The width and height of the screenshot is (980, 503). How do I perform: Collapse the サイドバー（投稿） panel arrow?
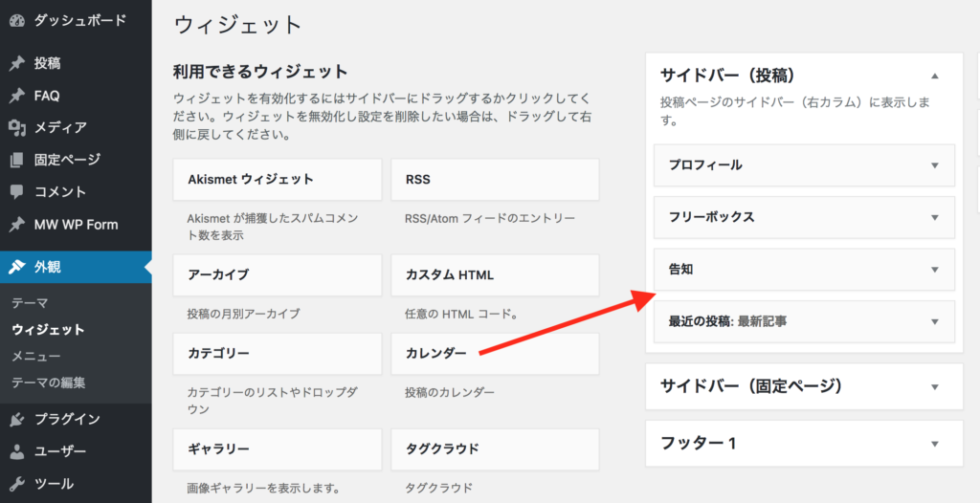point(935,76)
